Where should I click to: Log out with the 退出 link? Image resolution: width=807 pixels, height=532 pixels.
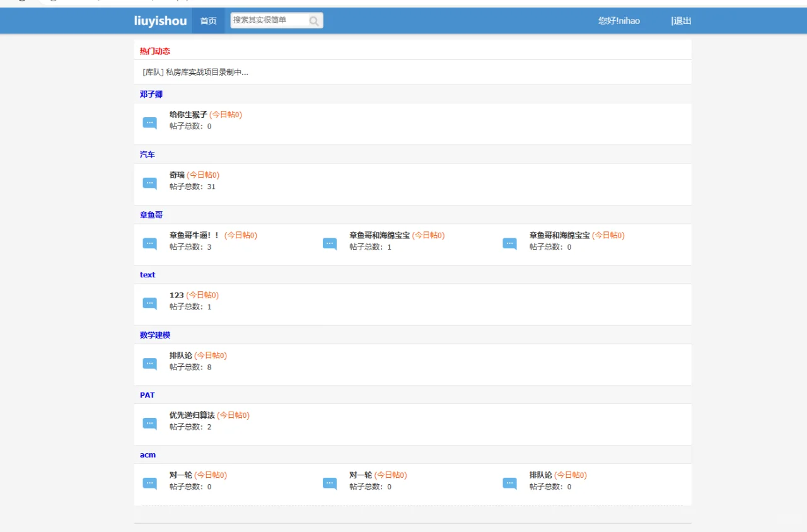(682, 21)
